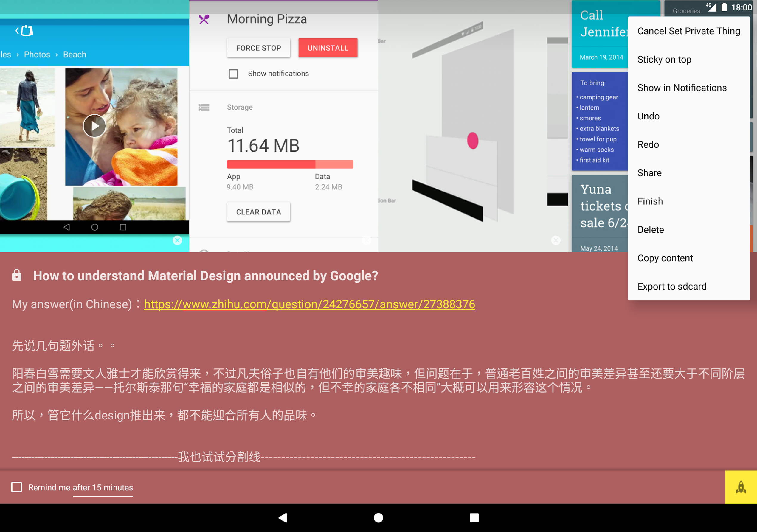Click the Finish menu option

(650, 201)
